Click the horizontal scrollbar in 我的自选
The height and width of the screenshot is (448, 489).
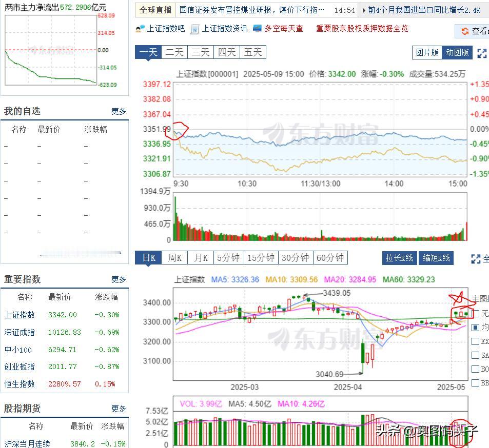pyautogui.click(x=81, y=254)
